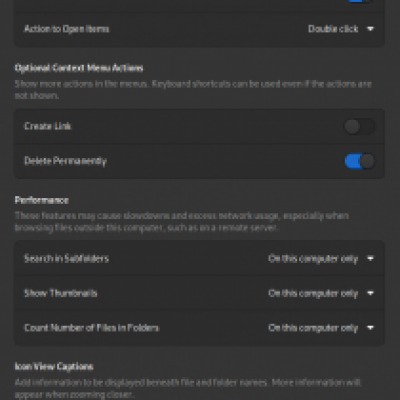This screenshot has width=400, height=400.
Task: Select the Create Link row label
Action: 48,126
